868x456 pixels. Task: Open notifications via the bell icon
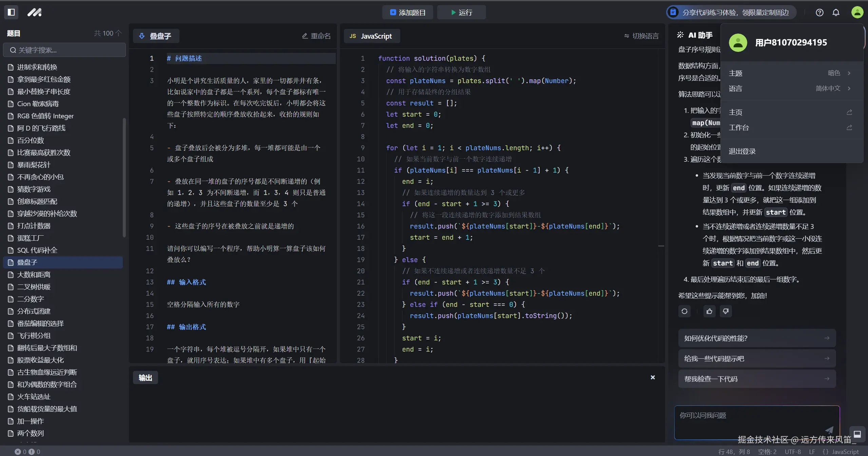[836, 13]
